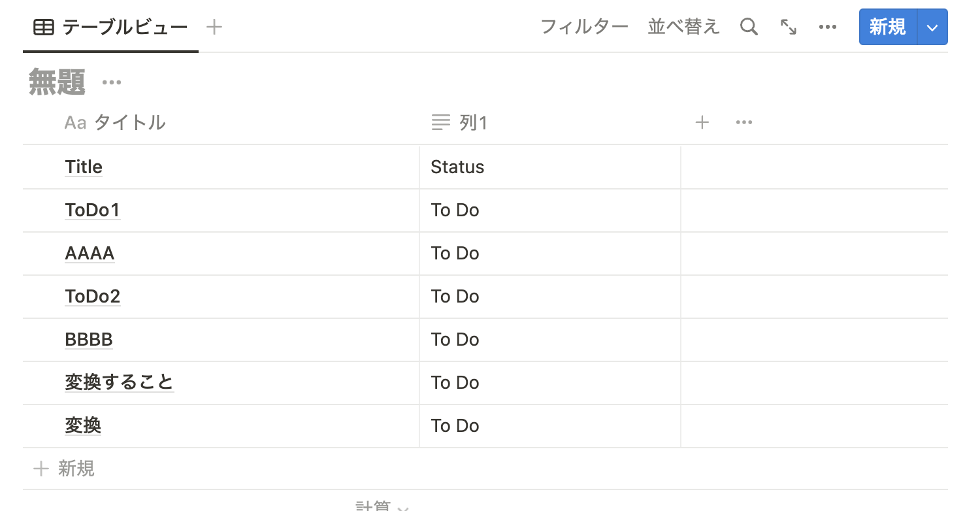Open the フィルター menu
980x511 pixels.
coord(585,27)
